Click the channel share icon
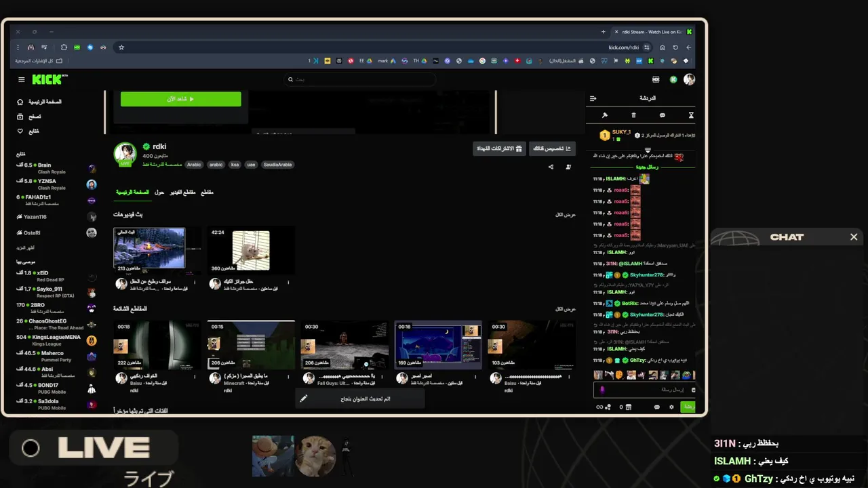 551,167
